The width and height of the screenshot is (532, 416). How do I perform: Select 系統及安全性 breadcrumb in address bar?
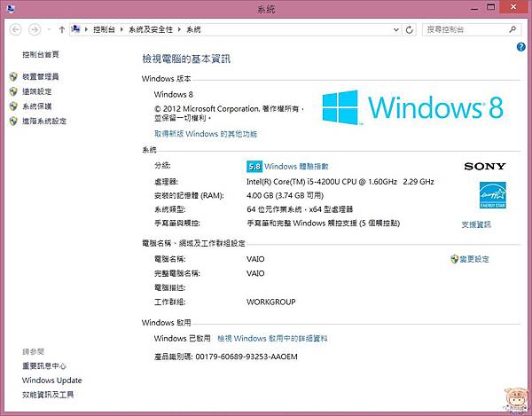[151, 30]
